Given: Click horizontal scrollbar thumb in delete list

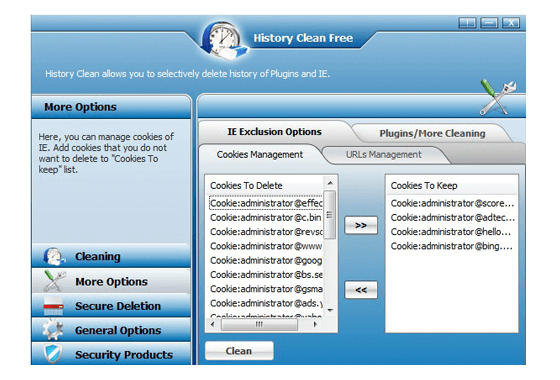Looking at the screenshot, I should tap(259, 324).
